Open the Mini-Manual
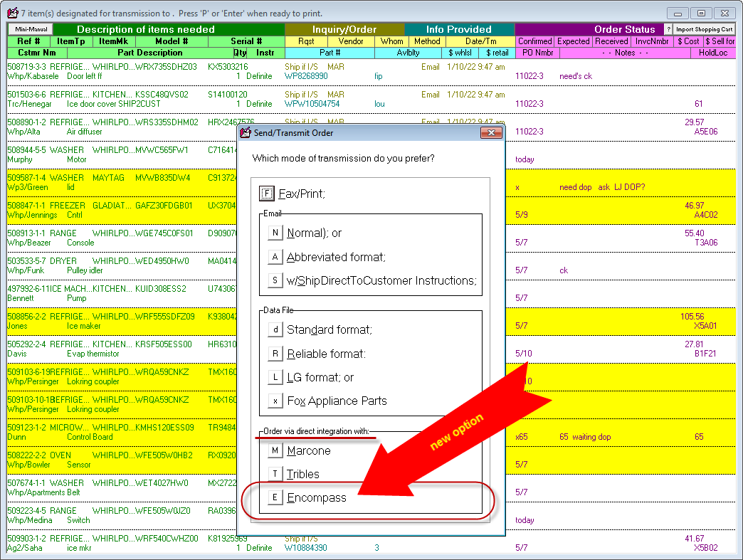The width and height of the screenshot is (743, 560). pos(30,29)
